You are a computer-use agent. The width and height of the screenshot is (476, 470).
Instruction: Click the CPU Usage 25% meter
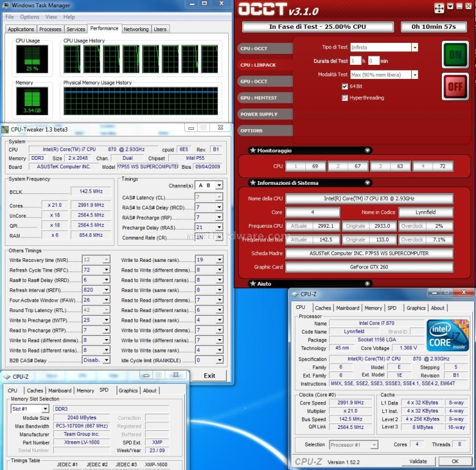coord(32,59)
